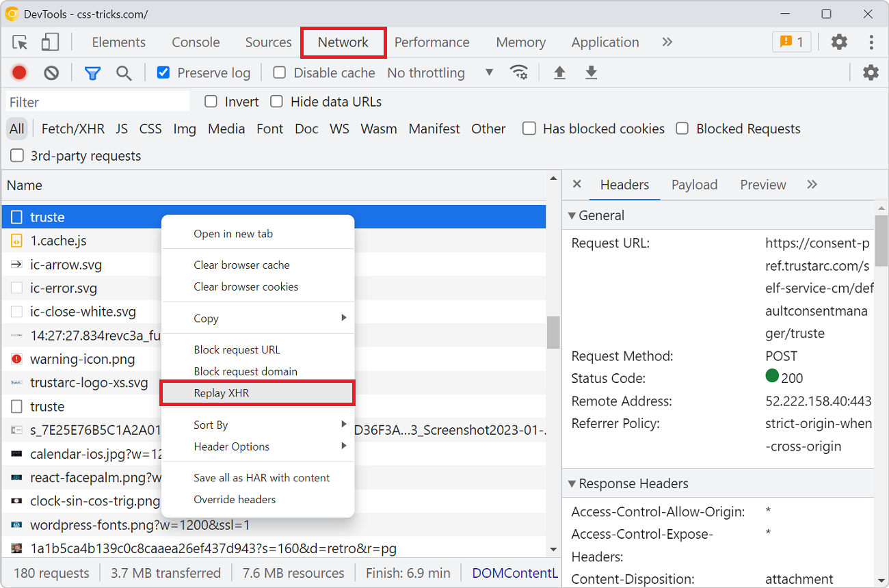This screenshot has width=889, height=588.
Task: Click the Headers pane vertical scrollbar thumb
Action: point(881,239)
